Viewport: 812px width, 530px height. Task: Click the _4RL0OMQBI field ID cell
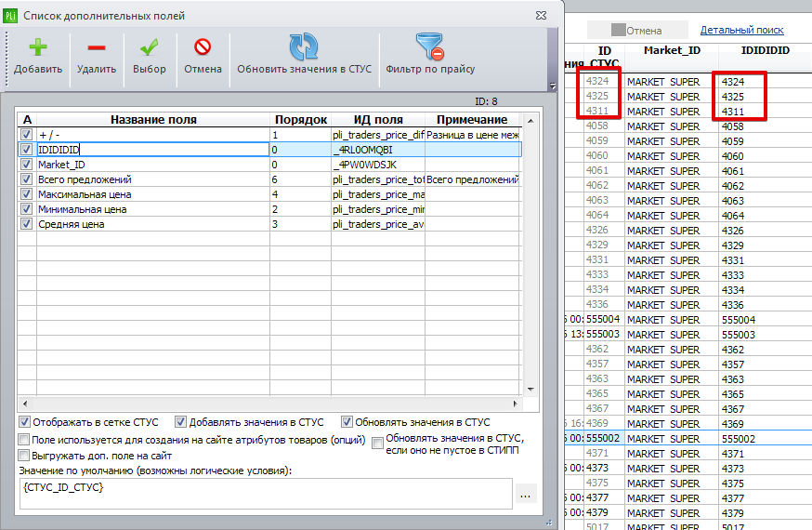point(378,150)
